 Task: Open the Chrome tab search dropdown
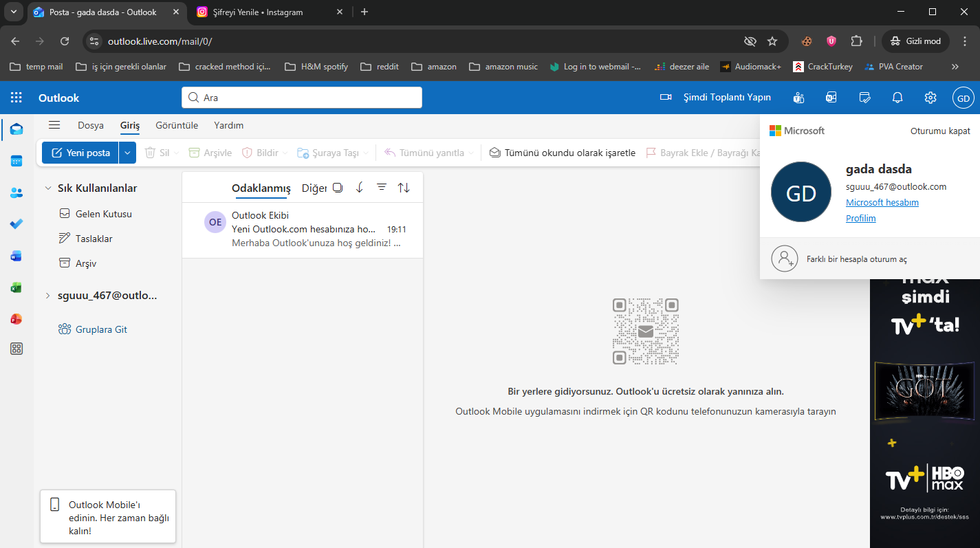tap(13, 12)
